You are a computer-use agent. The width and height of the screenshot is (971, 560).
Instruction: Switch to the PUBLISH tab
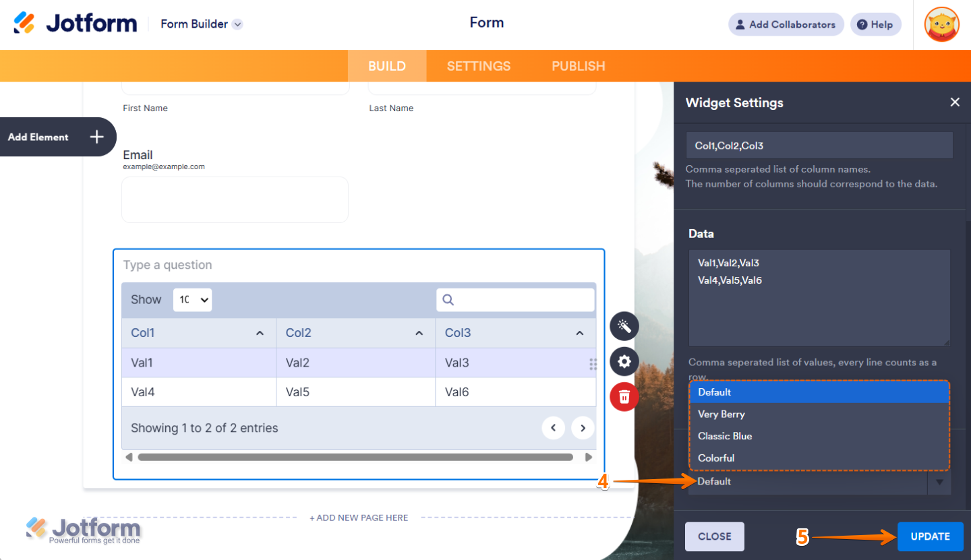pyautogui.click(x=578, y=65)
